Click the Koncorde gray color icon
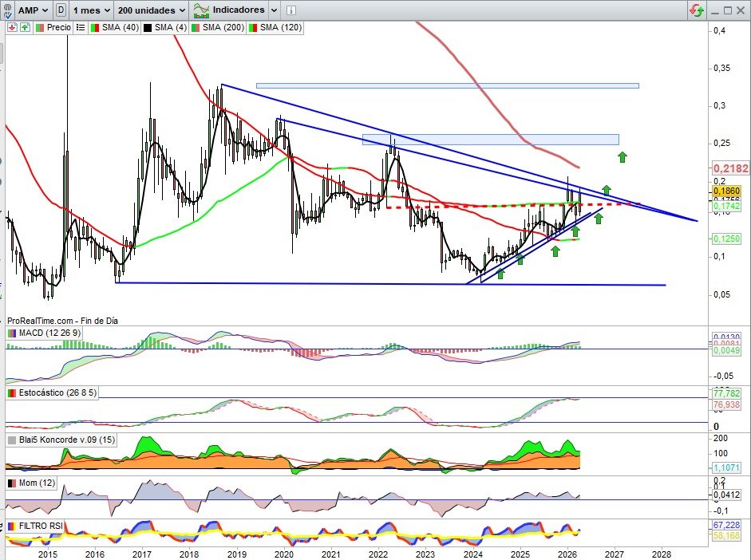 pyautogui.click(x=12, y=440)
